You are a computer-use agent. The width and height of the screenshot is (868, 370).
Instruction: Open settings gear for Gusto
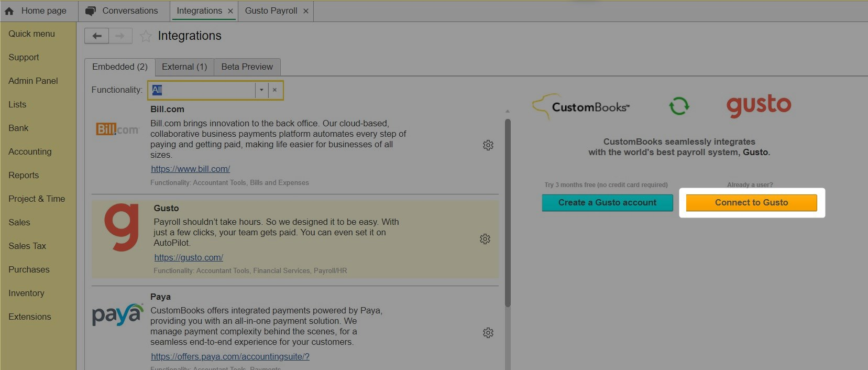485,239
